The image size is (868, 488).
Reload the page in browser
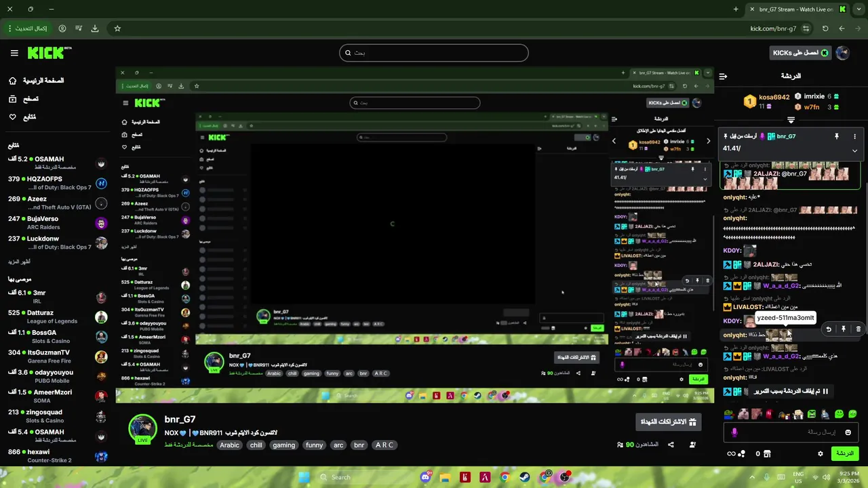tap(825, 28)
